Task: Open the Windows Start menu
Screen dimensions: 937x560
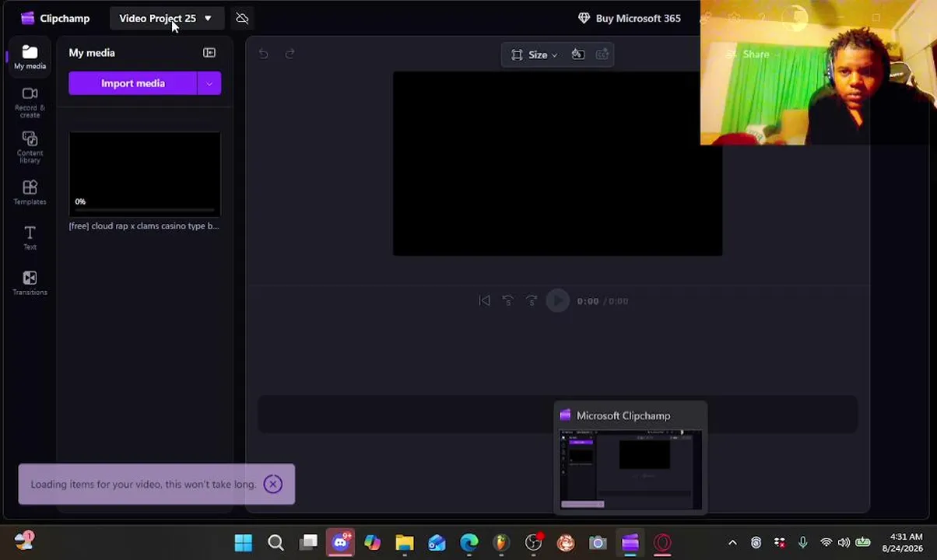Action: click(x=244, y=543)
